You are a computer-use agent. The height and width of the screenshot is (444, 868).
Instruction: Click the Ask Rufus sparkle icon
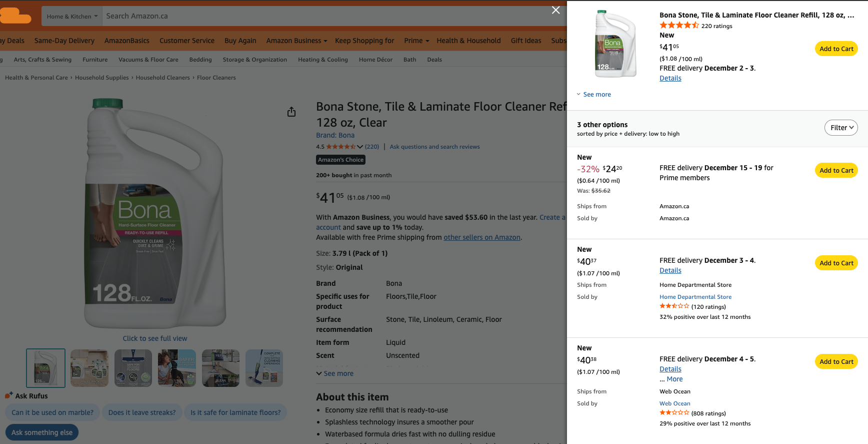tap(8, 395)
